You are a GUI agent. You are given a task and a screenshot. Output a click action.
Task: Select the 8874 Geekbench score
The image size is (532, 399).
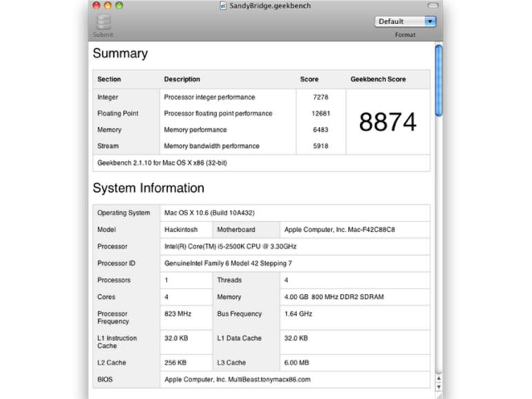[x=388, y=122]
